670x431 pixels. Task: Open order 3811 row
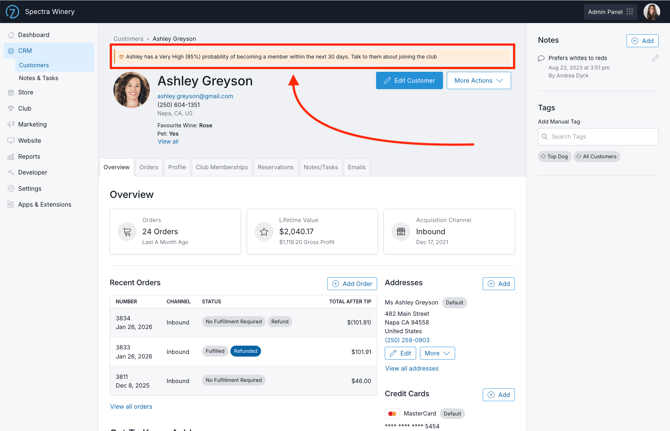[244, 381]
